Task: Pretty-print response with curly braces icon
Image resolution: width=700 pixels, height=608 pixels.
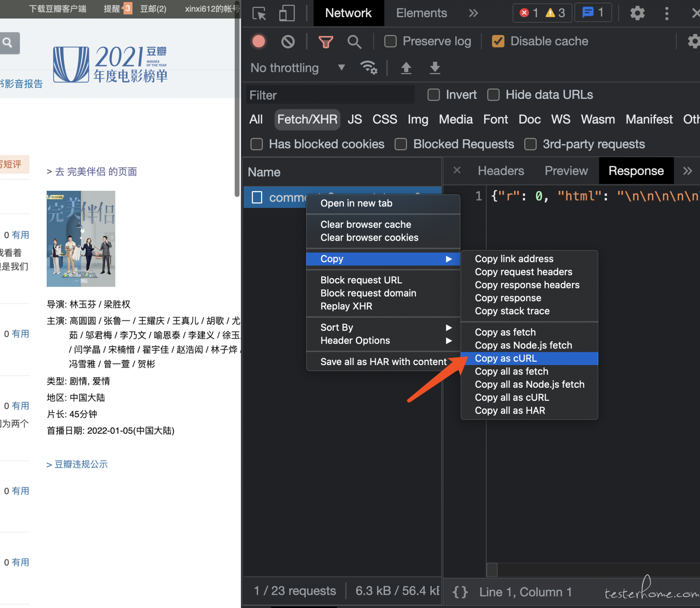Action: [460, 592]
